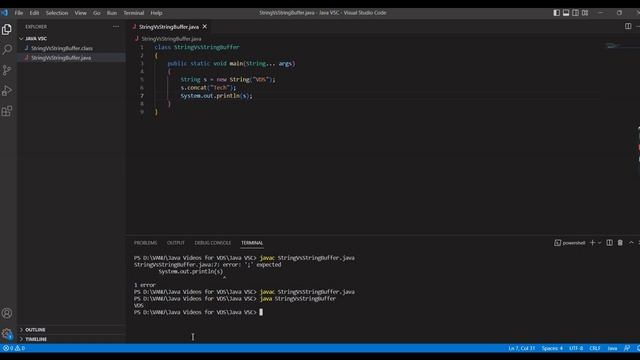This screenshot has width=640, height=360.
Task: Click the 's.concat("Tech");' code line
Action: click(x=208, y=88)
